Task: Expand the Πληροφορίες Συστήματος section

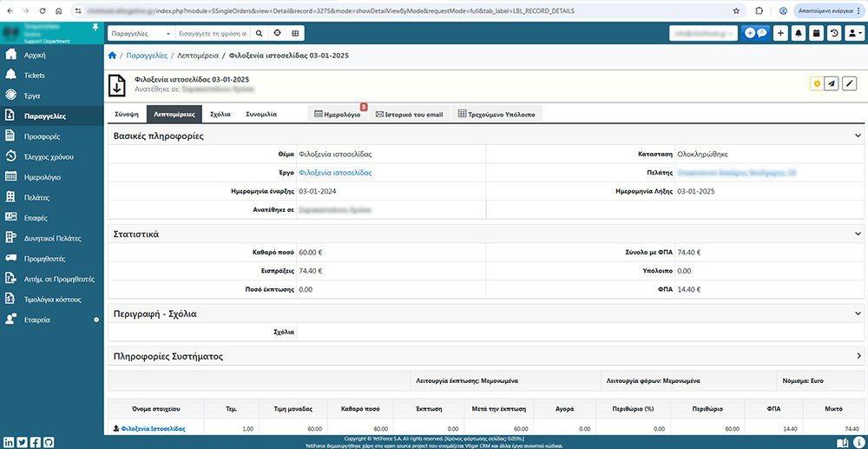Action: tap(858, 356)
